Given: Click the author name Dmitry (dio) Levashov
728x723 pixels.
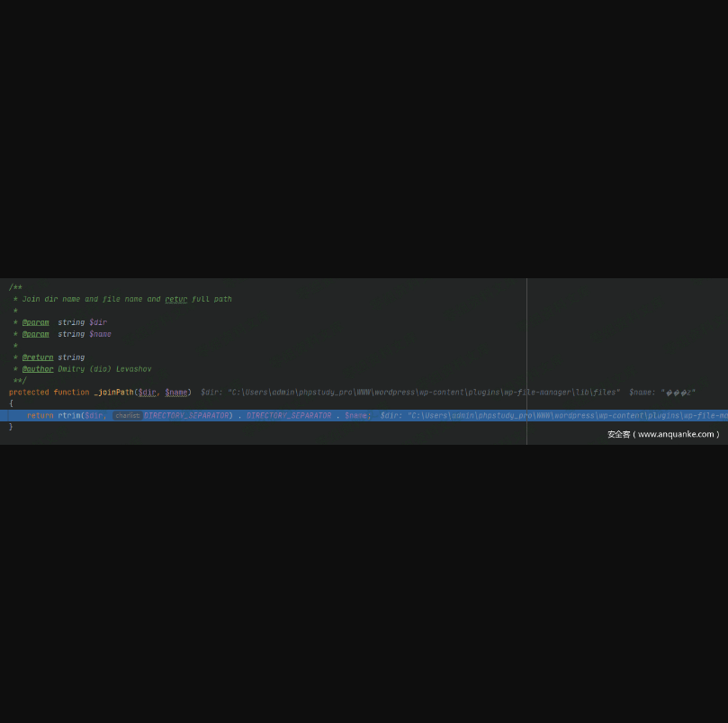Looking at the screenshot, I should 104,369.
